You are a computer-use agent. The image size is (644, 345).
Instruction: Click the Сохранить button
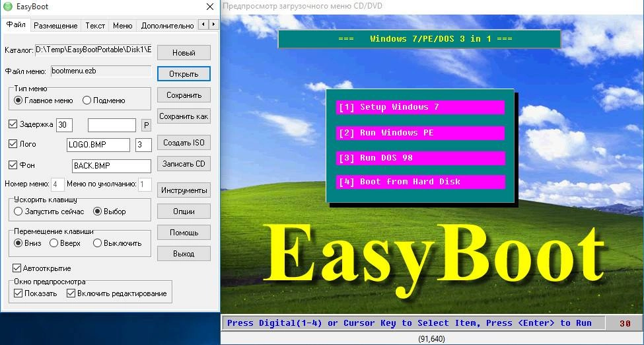click(184, 95)
